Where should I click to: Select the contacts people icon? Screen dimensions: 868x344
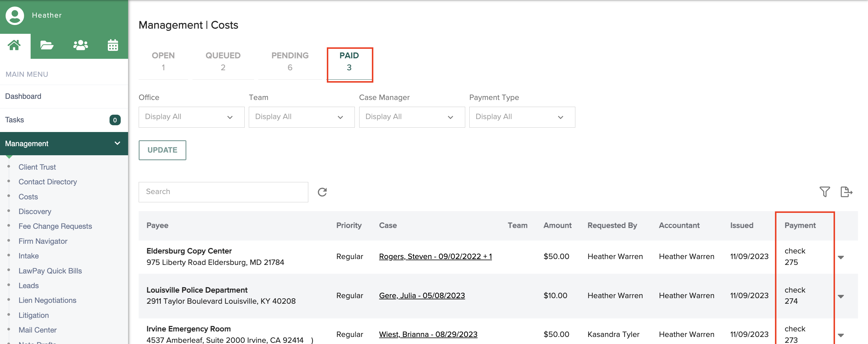coord(80,45)
